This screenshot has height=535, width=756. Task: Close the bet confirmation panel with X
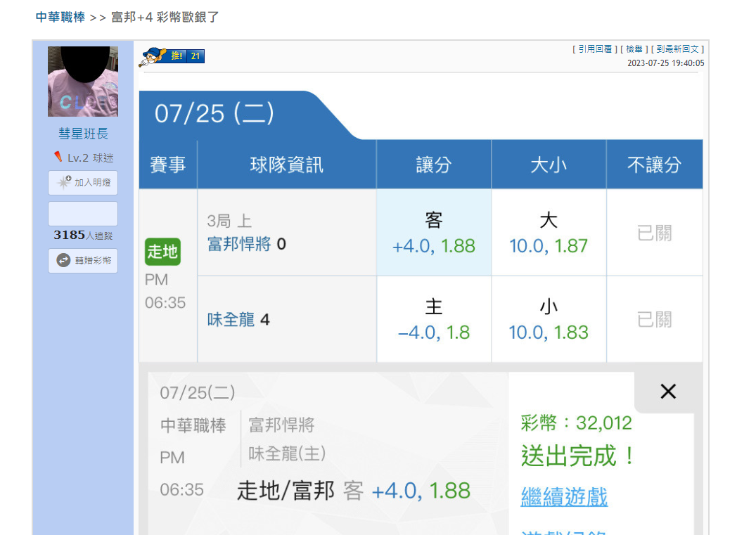(x=668, y=392)
